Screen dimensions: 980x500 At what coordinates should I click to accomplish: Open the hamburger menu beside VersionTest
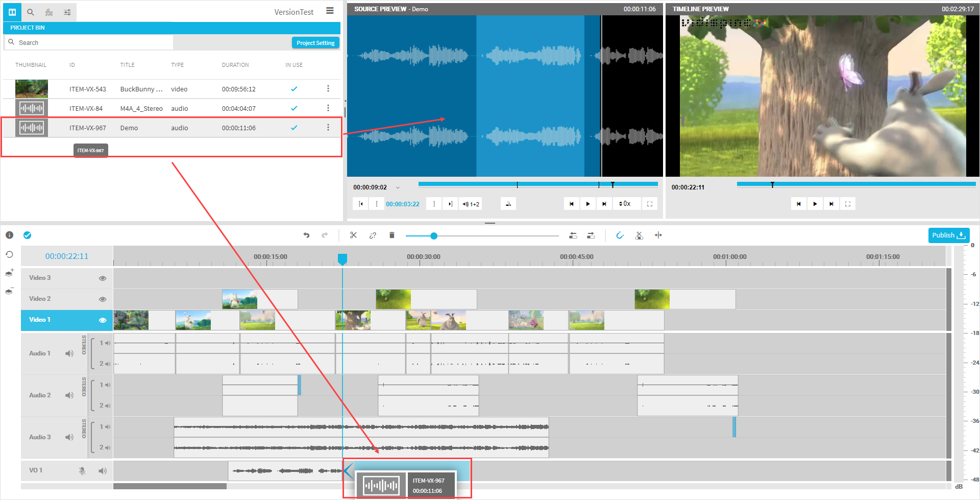[330, 11]
